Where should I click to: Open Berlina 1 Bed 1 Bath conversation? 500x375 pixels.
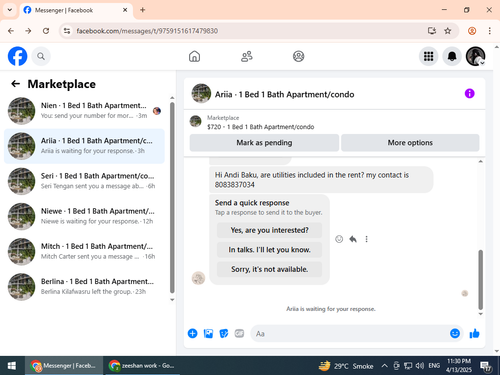pos(84,287)
